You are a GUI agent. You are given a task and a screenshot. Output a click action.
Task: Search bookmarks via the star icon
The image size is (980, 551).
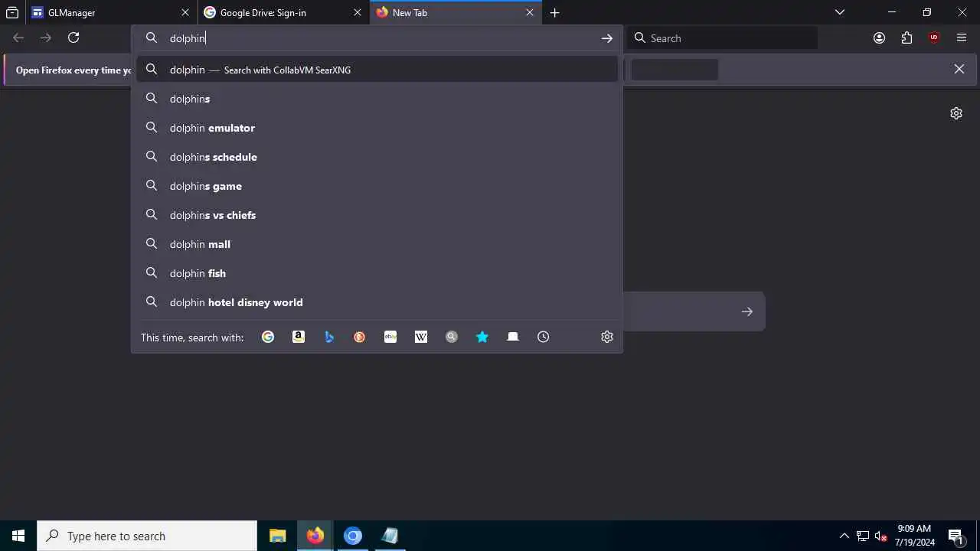tap(482, 337)
